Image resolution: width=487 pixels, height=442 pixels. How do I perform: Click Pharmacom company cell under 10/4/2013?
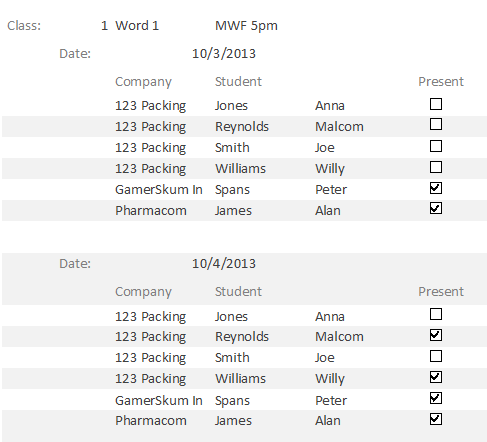point(151,421)
